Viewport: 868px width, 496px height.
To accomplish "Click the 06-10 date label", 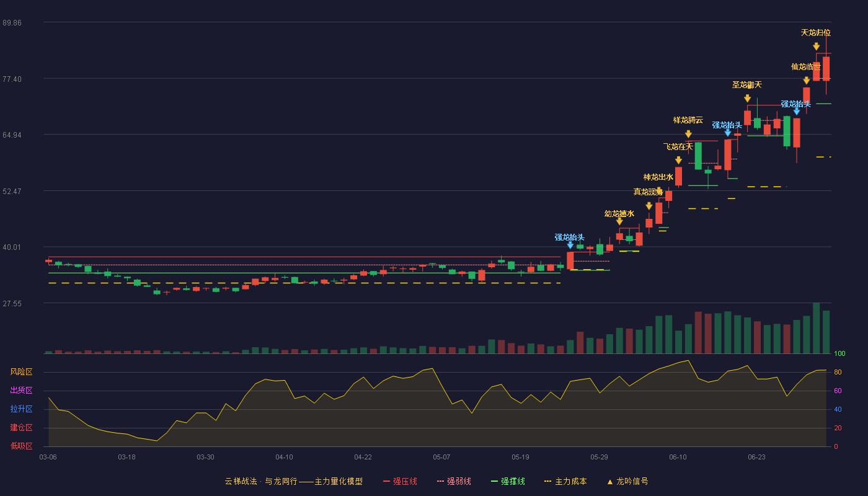I will pos(678,457).
